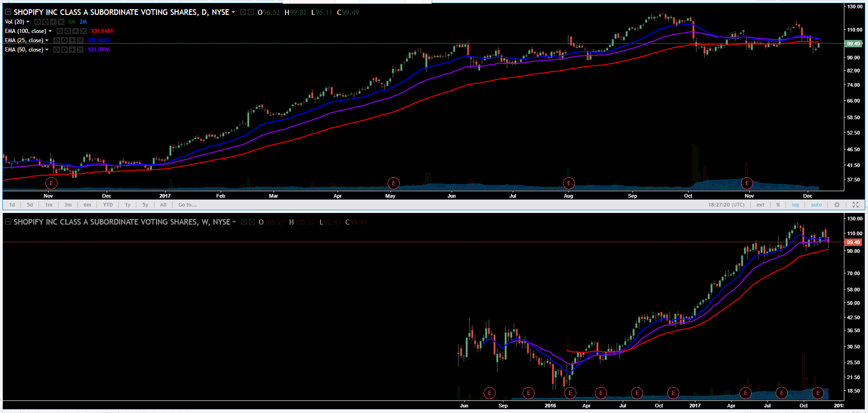Show All available data range
Viewport: 868px width, 413px height.
pos(163,205)
